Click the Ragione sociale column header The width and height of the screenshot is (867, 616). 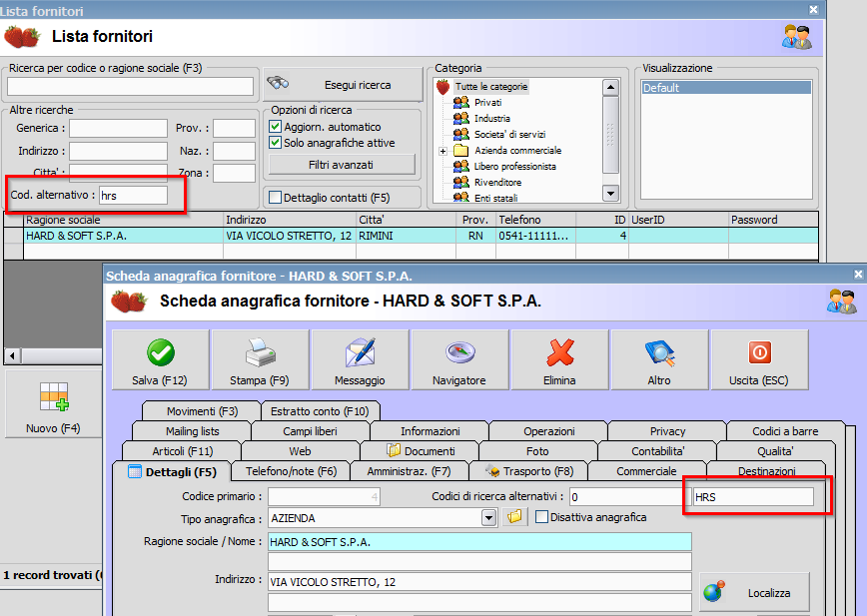coord(123,220)
